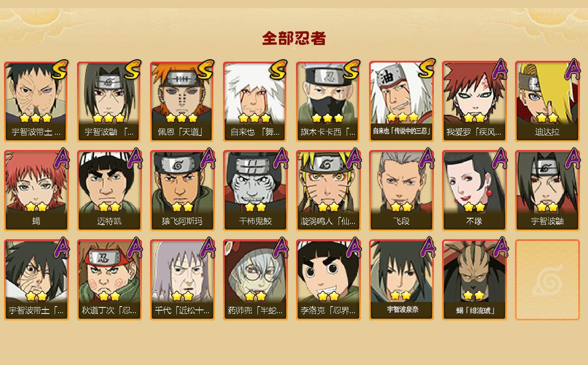Select the 不缘 ninja portrait

pyautogui.click(x=474, y=191)
